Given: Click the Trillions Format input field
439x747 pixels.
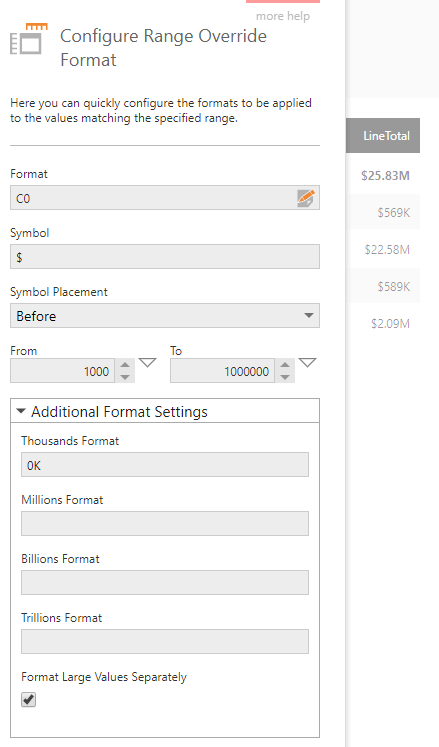Looking at the screenshot, I should point(165,641).
